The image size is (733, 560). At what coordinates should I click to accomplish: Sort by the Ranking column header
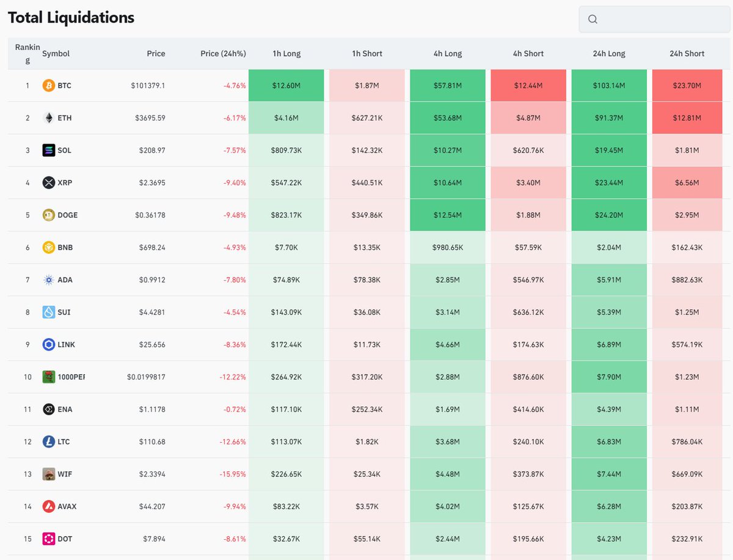tap(27, 53)
